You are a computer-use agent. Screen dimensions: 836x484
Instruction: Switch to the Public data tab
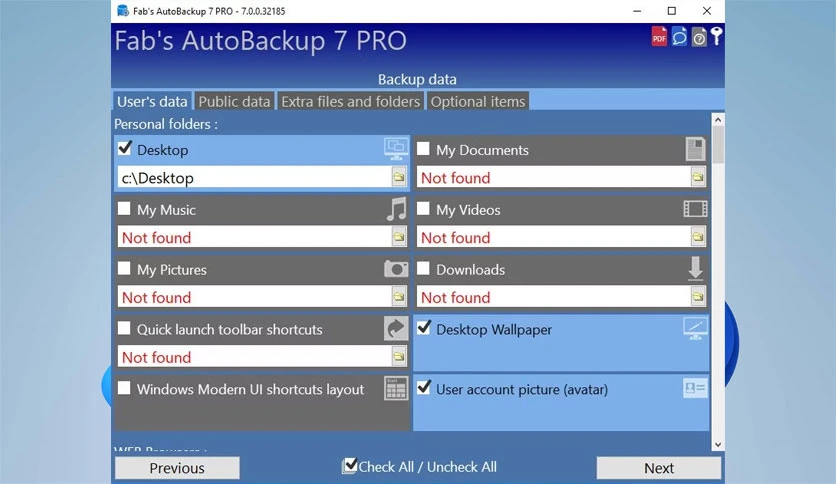pyautogui.click(x=234, y=101)
